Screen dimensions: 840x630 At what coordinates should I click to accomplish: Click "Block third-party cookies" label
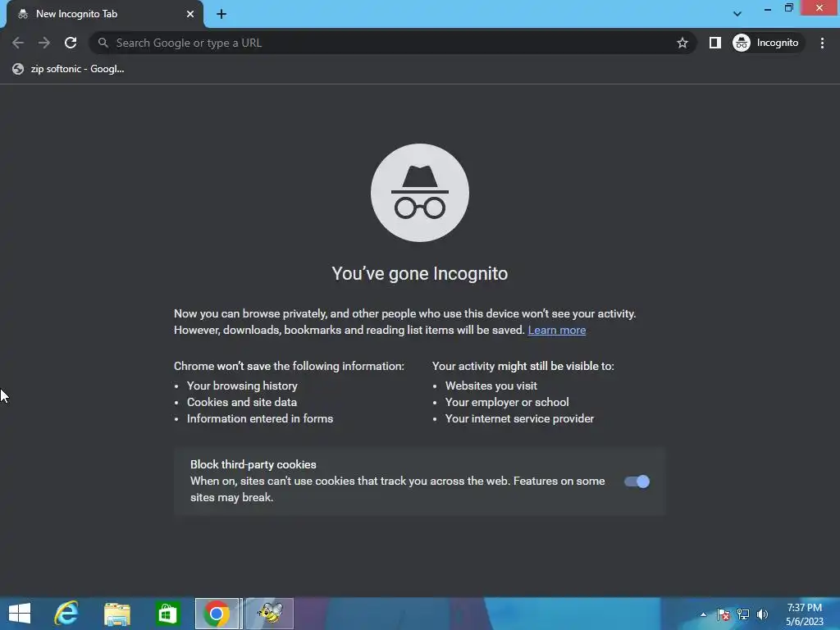pos(253,464)
